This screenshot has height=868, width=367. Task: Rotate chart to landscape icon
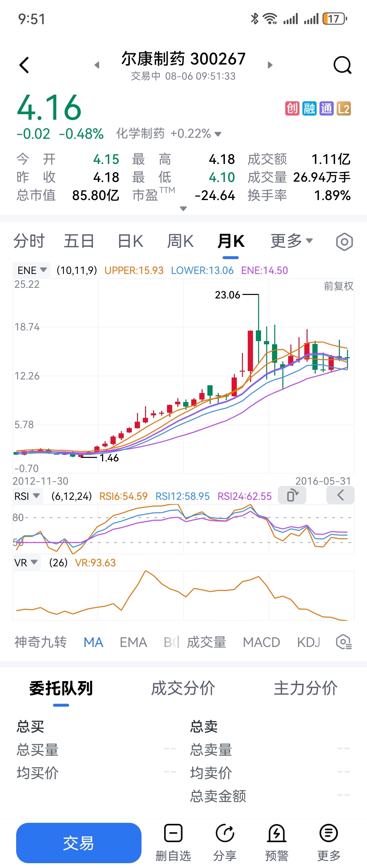click(292, 495)
